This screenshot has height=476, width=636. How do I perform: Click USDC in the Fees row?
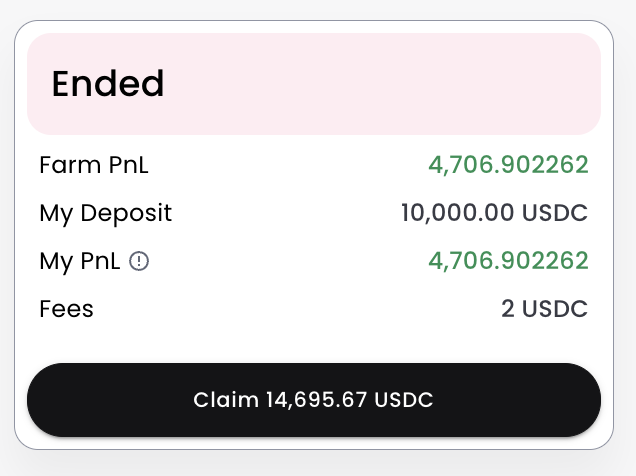pyautogui.click(x=555, y=309)
